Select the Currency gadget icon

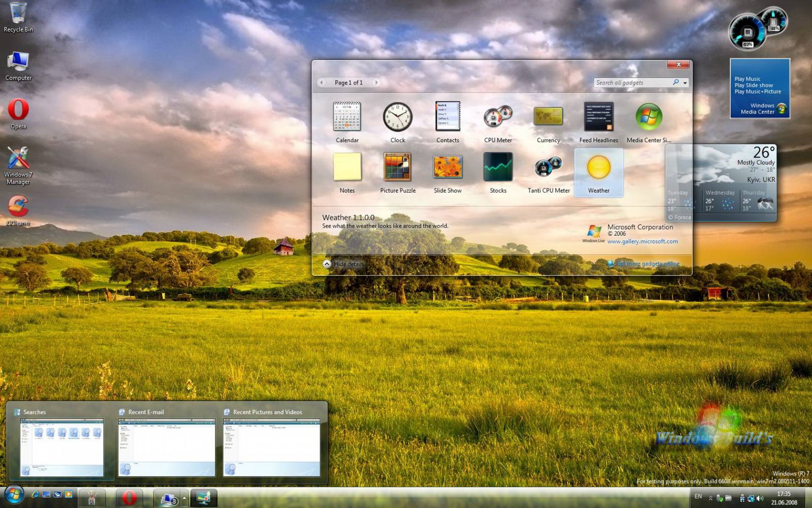(x=548, y=116)
